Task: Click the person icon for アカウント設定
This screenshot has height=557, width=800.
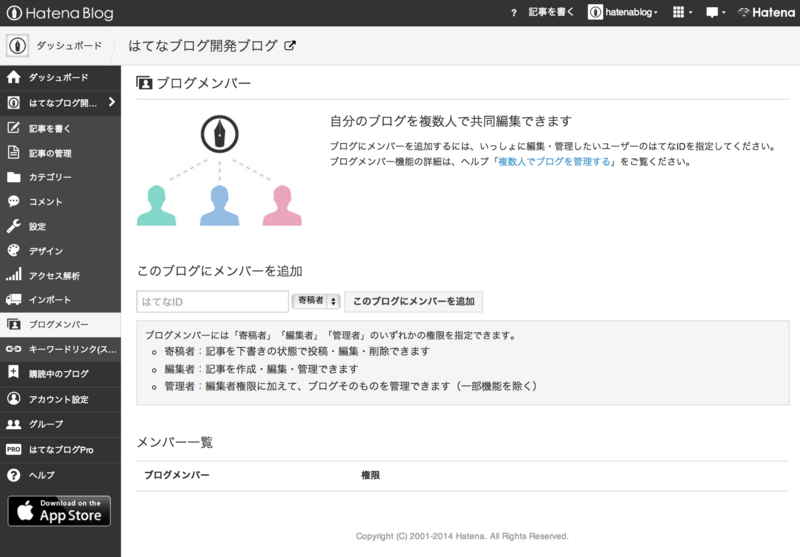Action: click(14, 398)
